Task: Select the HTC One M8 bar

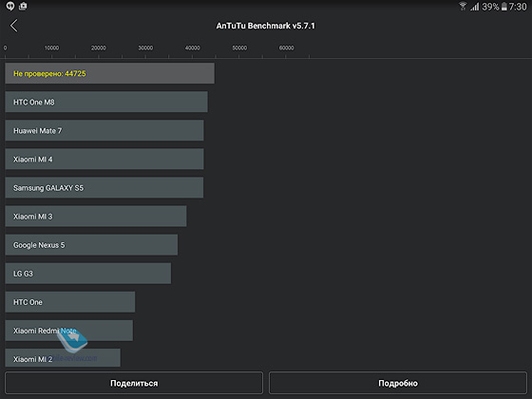Action: pos(106,102)
